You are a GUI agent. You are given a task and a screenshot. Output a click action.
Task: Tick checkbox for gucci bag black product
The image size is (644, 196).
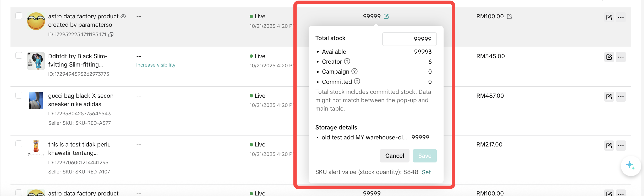point(19,95)
